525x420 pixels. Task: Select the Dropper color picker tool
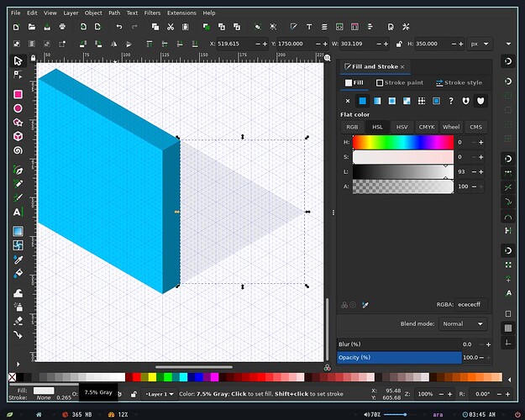click(18, 260)
